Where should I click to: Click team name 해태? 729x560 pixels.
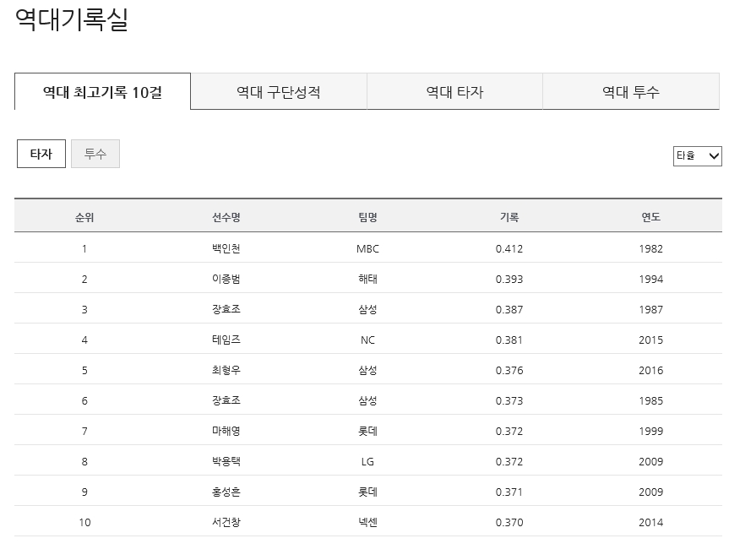(367, 279)
